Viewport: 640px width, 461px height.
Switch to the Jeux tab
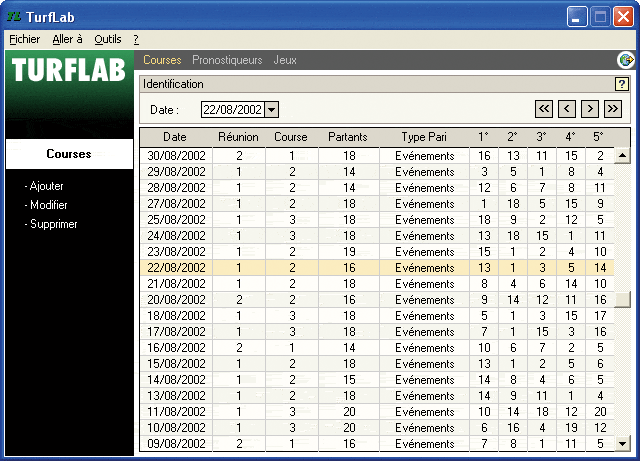[x=285, y=60]
